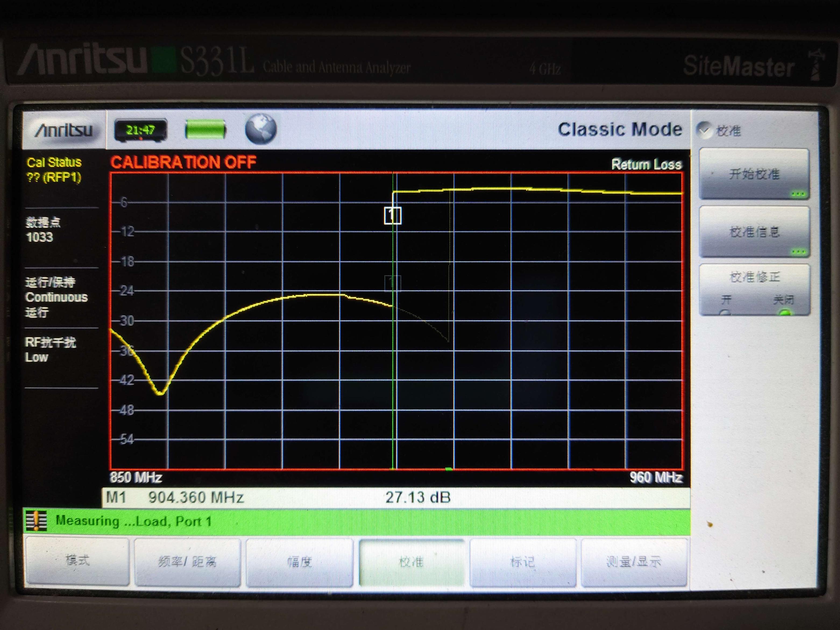Open 校准信息 calibration info submenu

pos(754,232)
